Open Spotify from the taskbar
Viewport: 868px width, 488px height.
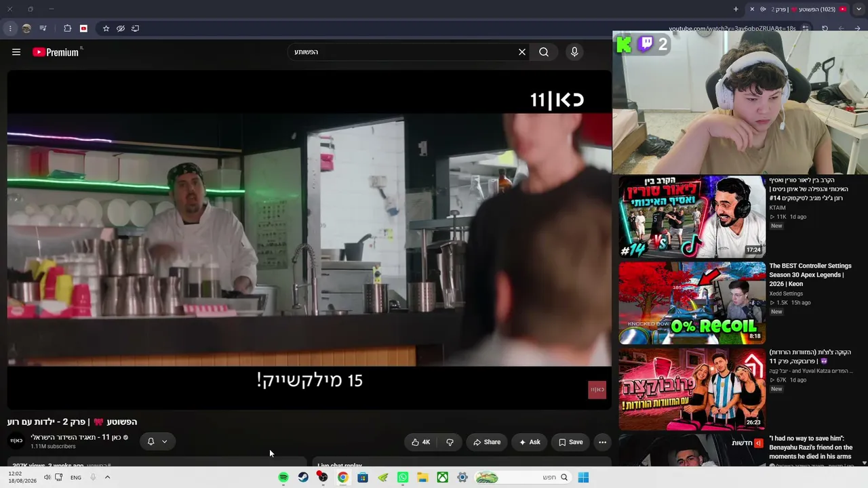pos(283,477)
